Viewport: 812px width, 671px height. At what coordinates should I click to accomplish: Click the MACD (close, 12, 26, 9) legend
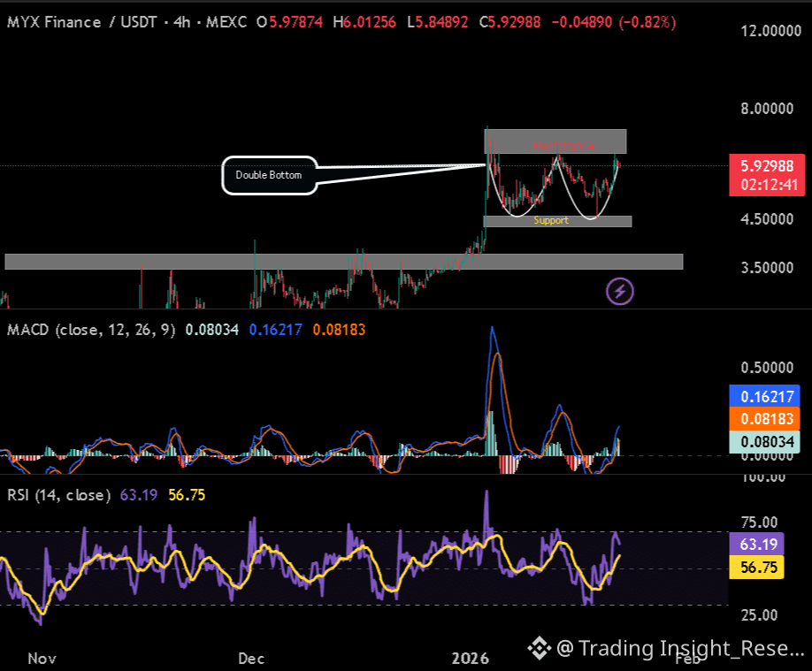[x=91, y=330]
